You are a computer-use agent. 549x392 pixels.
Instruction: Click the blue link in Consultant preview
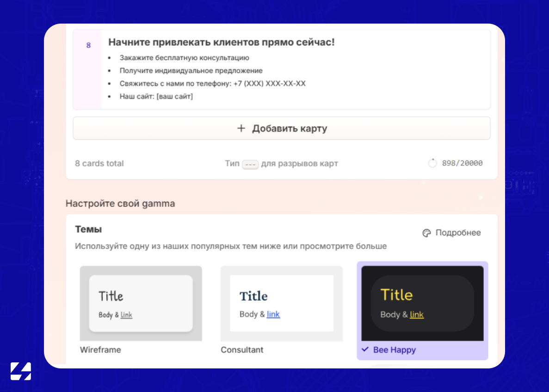point(273,314)
